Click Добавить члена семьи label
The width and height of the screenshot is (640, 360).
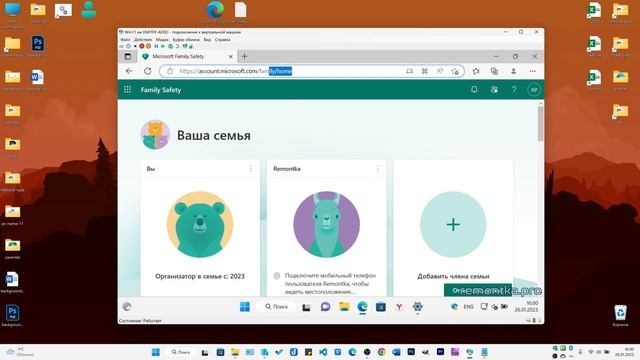(453, 276)
